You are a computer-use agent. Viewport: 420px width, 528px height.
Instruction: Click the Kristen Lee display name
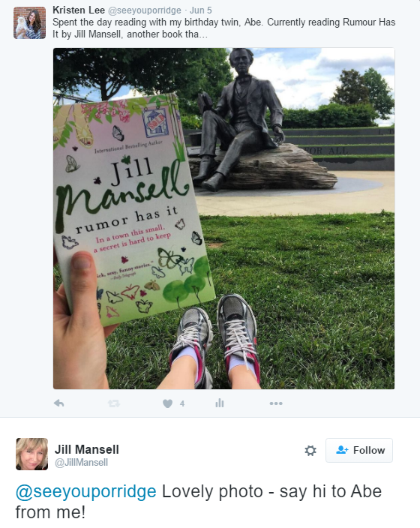point(79,10)
